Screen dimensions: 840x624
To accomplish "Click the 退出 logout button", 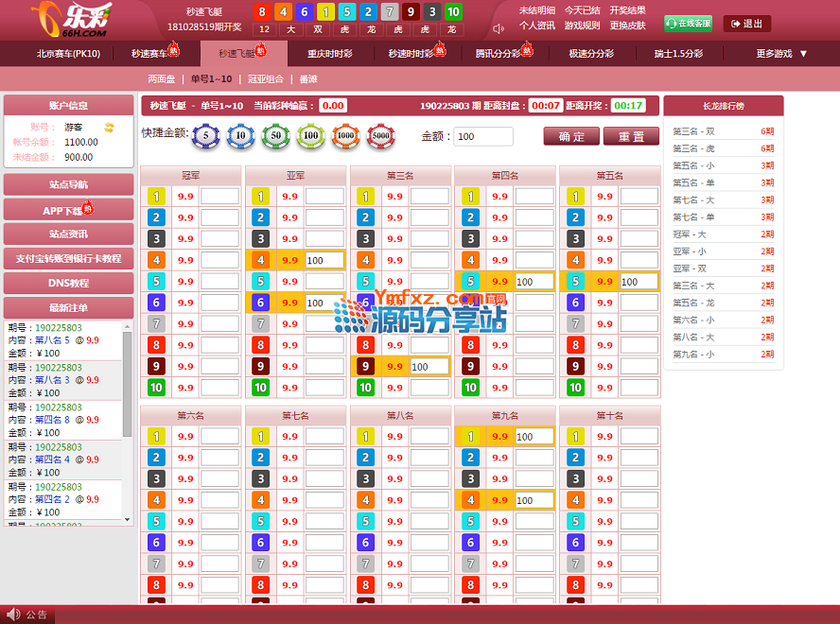I will click(746, 24).
